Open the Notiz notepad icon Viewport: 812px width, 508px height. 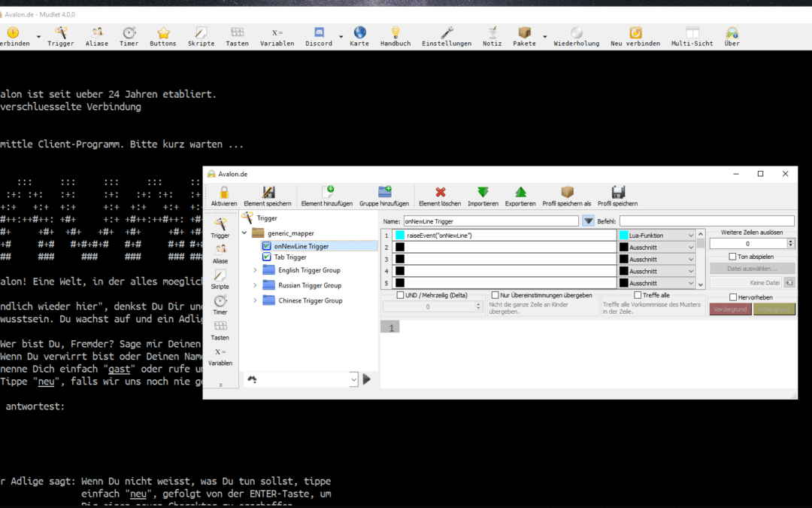click(x=492, y=37)
